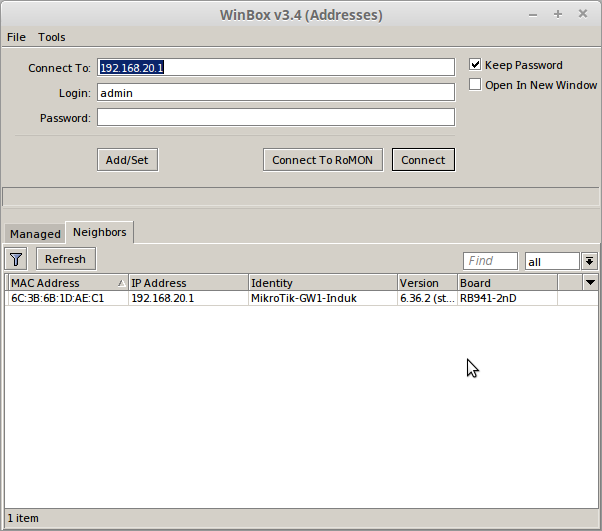Select the 'all' filter combo box
This screenshot has width=602, height=531.
click(552, 261)
